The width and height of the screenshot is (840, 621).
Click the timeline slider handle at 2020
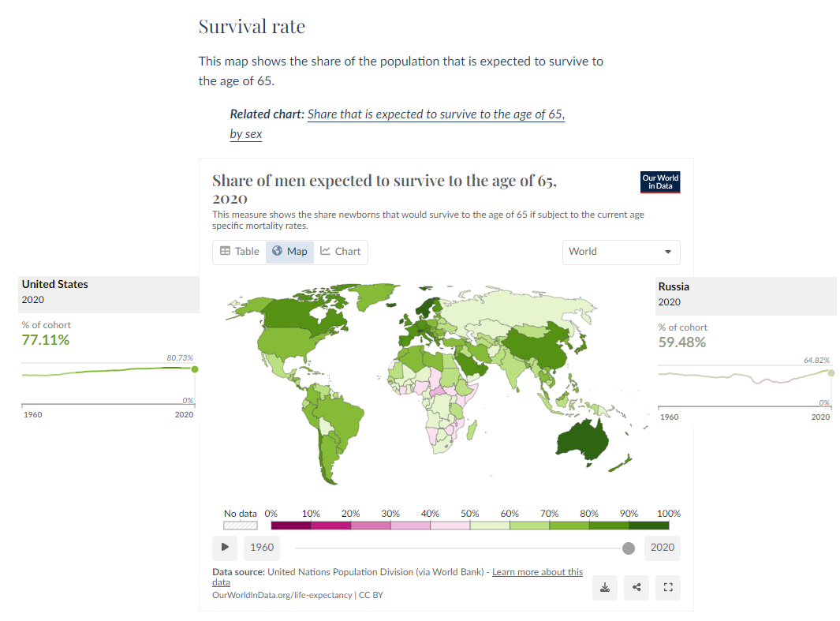click(629, 548)
